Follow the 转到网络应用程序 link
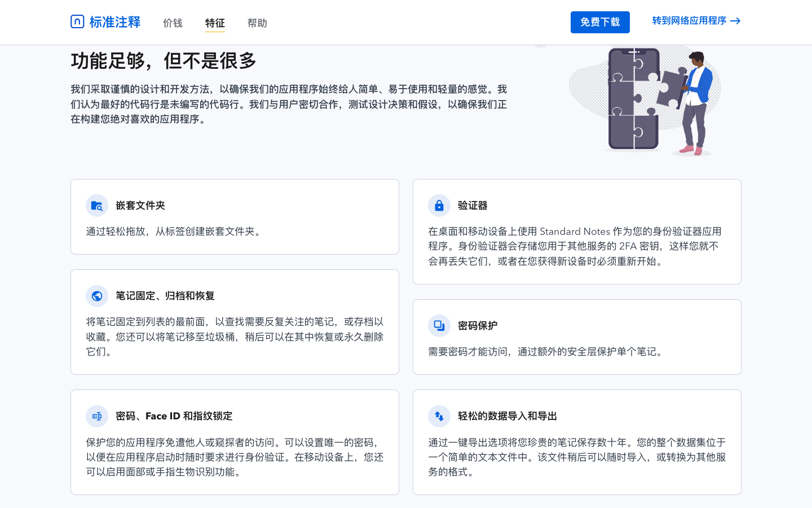Image resolution: width=812 pixels, height=508 pixels. 689,21
